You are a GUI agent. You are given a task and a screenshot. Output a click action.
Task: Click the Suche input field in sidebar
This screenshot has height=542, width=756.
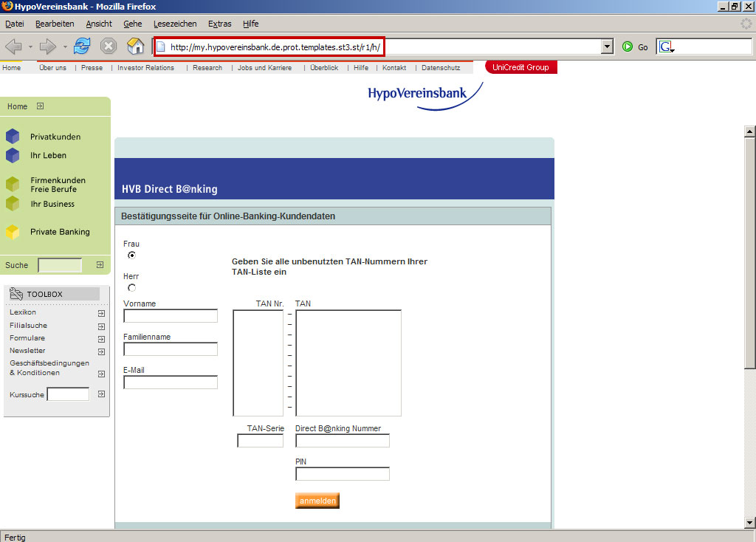click(x=60, y=265)
